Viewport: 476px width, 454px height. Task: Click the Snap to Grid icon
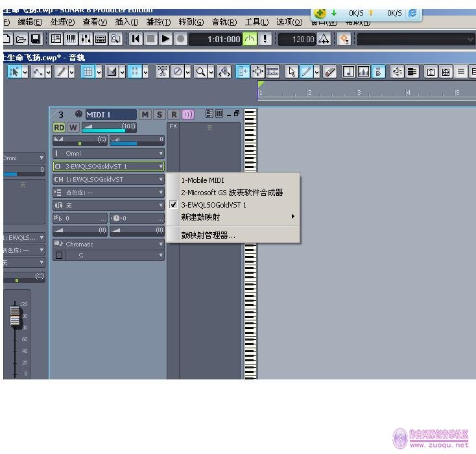[88, 72]
